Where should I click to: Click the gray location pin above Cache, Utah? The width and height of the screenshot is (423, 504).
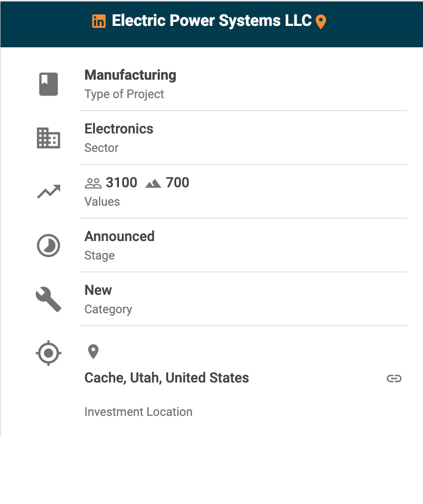tap(93, 352)
